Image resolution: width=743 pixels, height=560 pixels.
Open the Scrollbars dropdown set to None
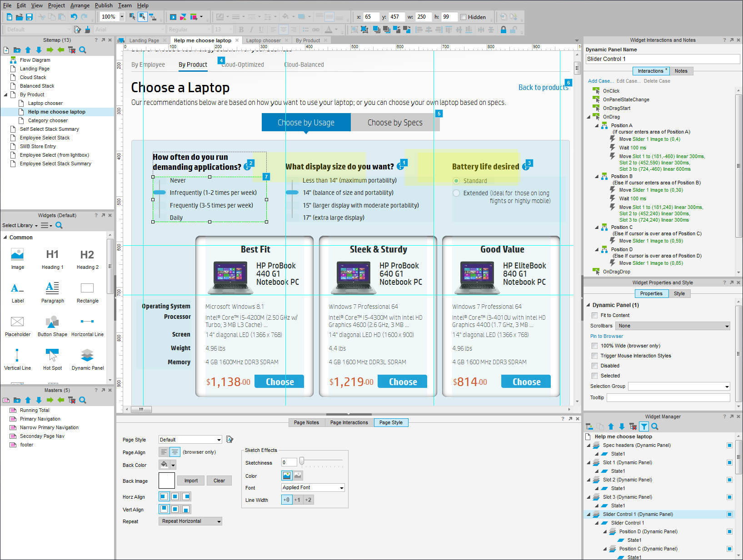pyautogui.click(x=673, y=326)
